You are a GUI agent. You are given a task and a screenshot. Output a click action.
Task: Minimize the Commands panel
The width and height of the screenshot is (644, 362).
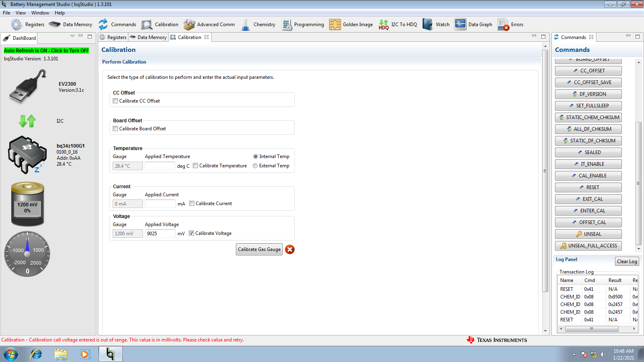[628, 36]
